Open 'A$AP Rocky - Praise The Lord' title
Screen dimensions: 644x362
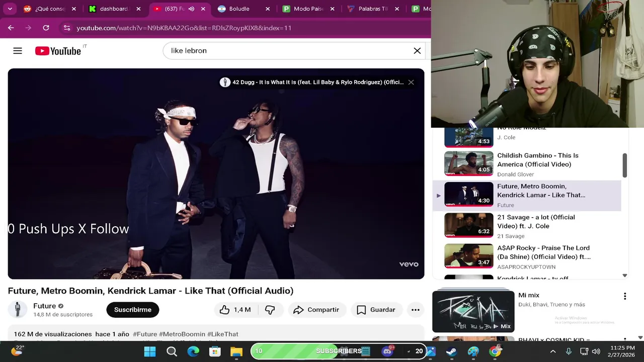click(544, 252)
